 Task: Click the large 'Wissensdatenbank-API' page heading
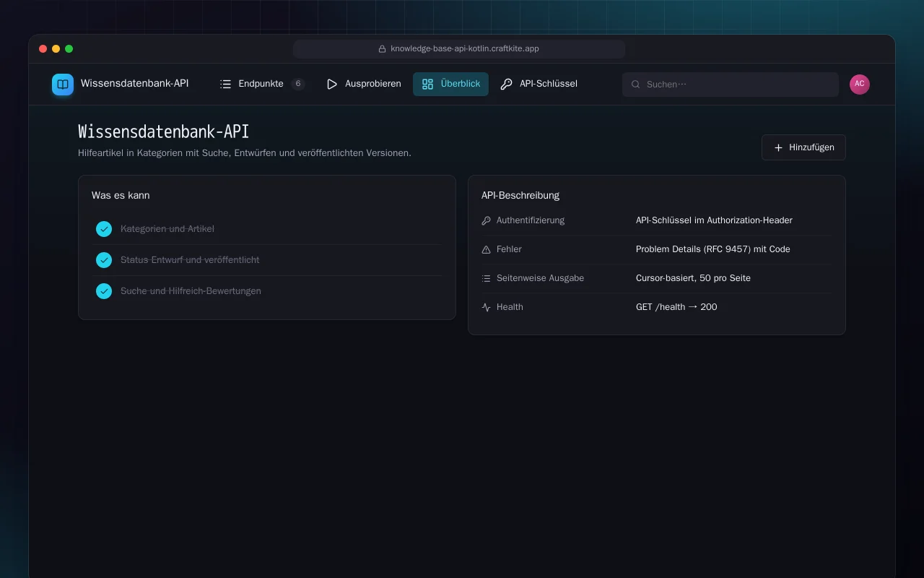pos(164,131)
